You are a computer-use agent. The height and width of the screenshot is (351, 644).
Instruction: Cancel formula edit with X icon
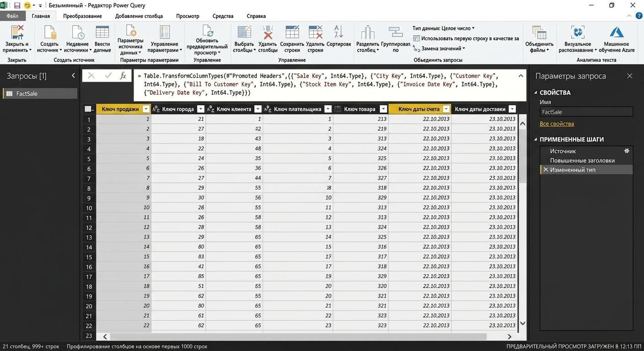91,76
